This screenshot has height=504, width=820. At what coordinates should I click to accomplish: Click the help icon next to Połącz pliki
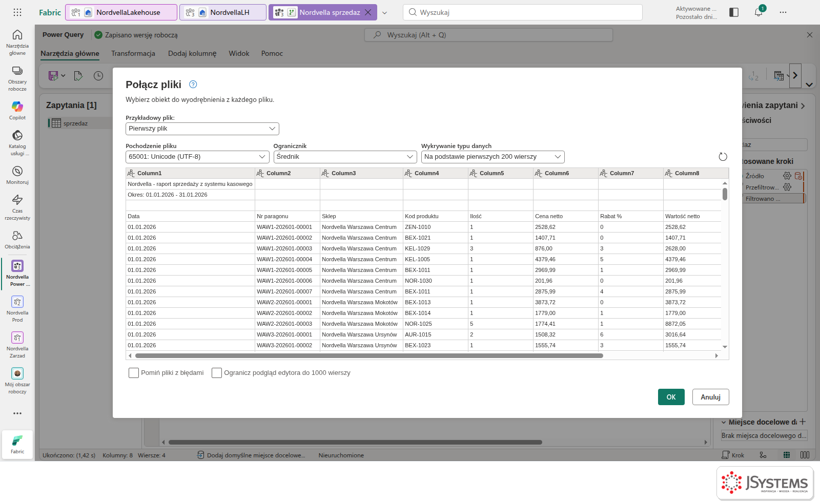[193, 85]
